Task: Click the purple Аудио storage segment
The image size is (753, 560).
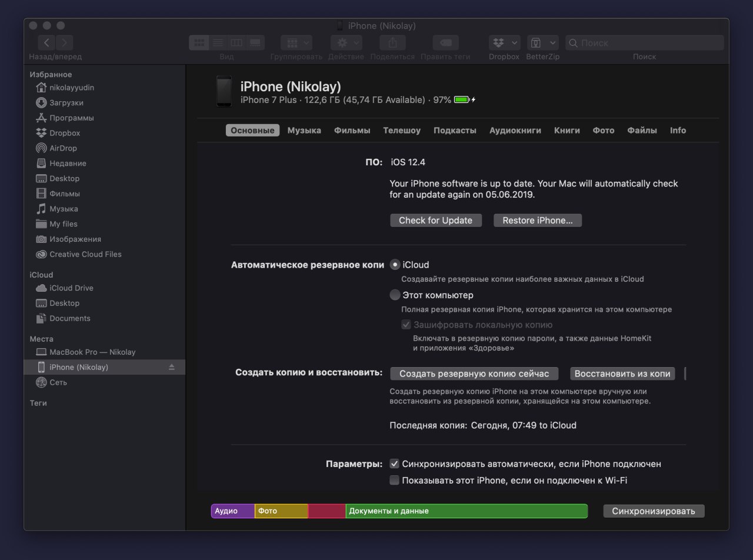Action: 233,511
